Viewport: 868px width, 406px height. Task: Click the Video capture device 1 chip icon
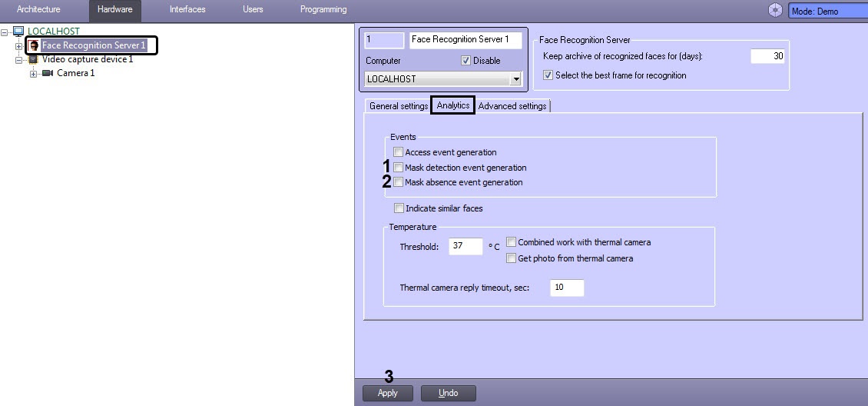tap(34, 59)
